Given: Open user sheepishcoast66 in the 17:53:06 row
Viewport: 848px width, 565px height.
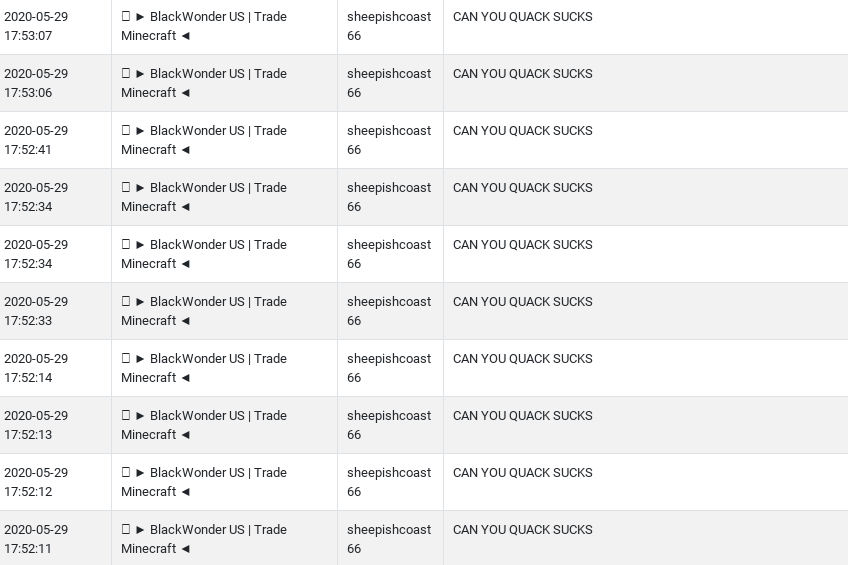Looking at the screenshot, I should click(x=389, y=83).
